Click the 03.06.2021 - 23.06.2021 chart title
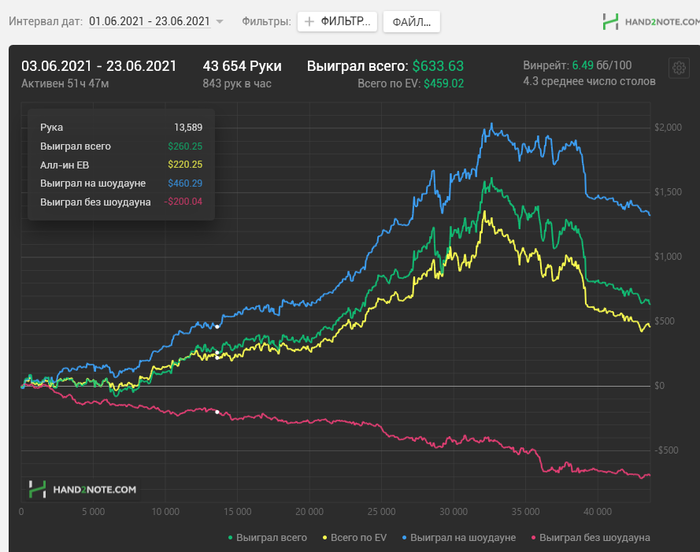The image size is (700, 552). [99, 66]
